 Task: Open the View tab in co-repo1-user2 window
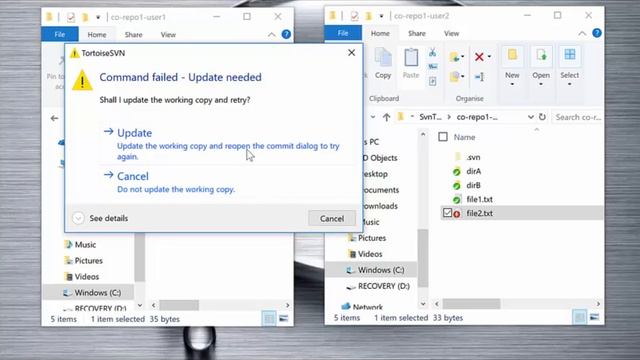tap(451, 33)
